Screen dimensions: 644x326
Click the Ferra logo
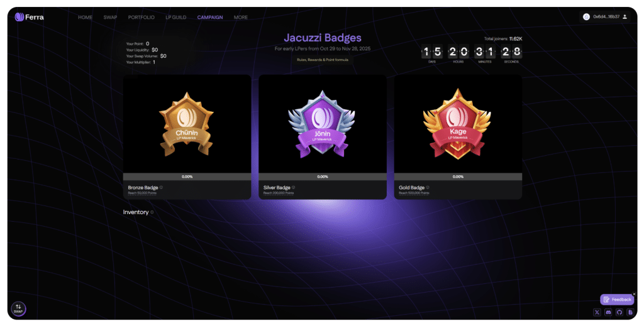click(x=29, y=17)
